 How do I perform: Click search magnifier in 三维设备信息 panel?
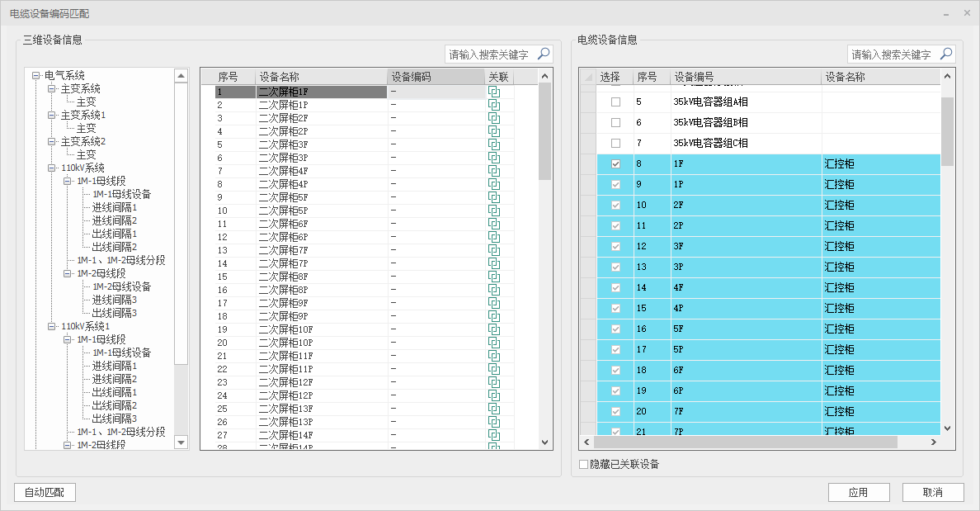(543, 54)
